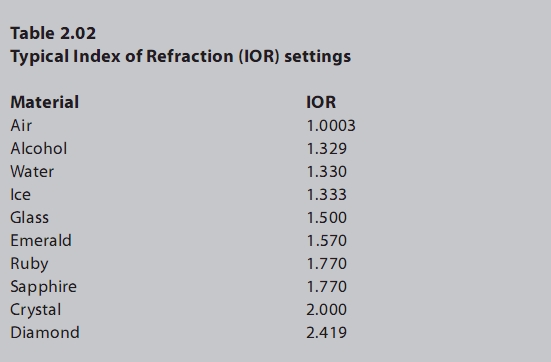The height and width of the screenshot is (362, 551).
Task: Select the Typical Index of Refraction title
Action: pyautogui.click(x=181, y=57)
